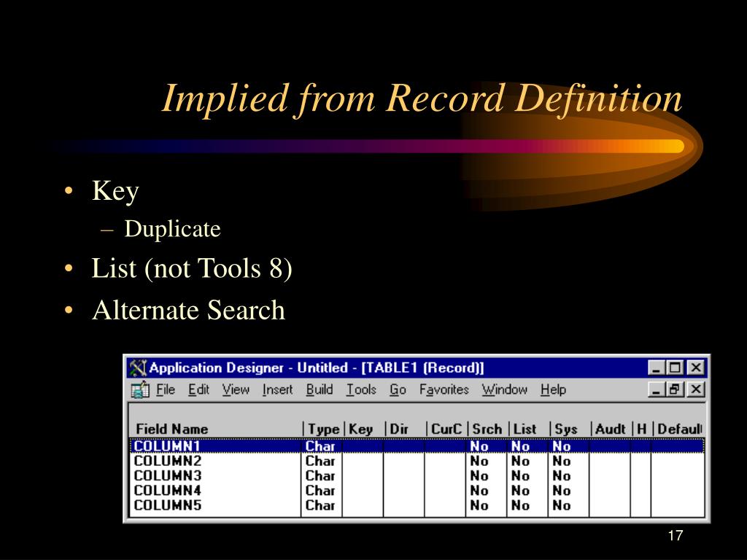Open the Build menu
This screenshot has height=560, width=747.
[x=320, y=389]
